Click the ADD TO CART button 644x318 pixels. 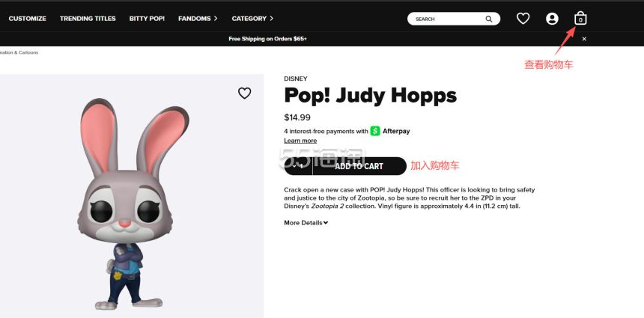(x=359, y=166)
